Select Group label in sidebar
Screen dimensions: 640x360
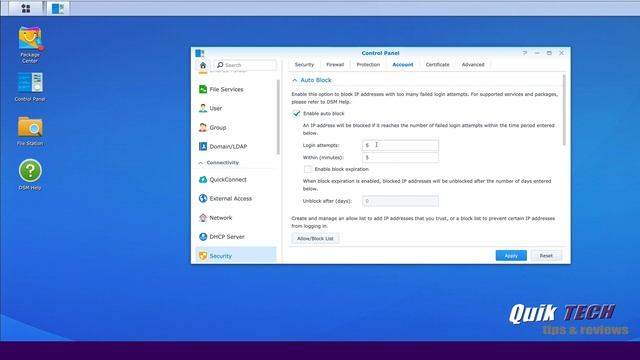tap(218, 127)
